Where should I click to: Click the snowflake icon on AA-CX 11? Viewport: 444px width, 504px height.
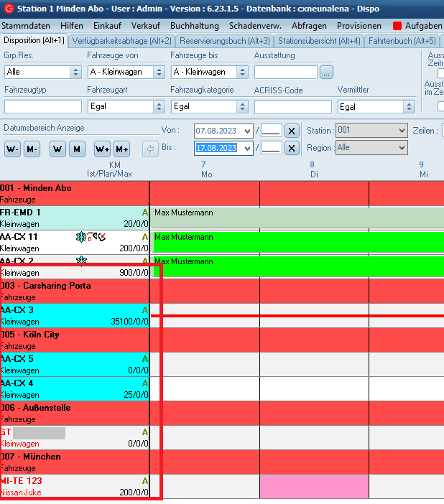(x=80, y=236)
